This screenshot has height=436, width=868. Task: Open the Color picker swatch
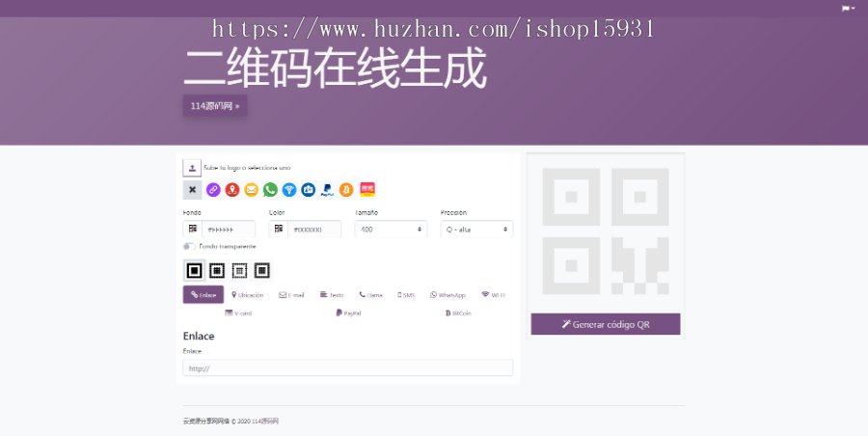[279, 229]
